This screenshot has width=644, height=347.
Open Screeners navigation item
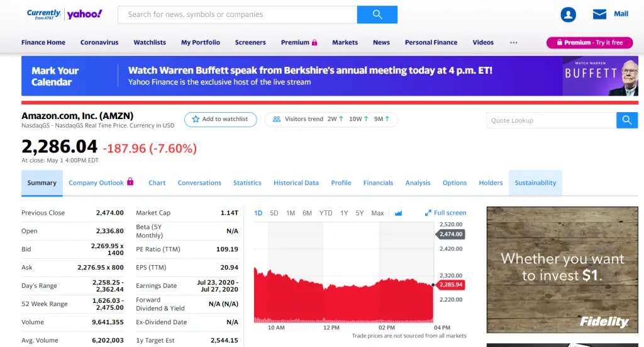(250, 42)
